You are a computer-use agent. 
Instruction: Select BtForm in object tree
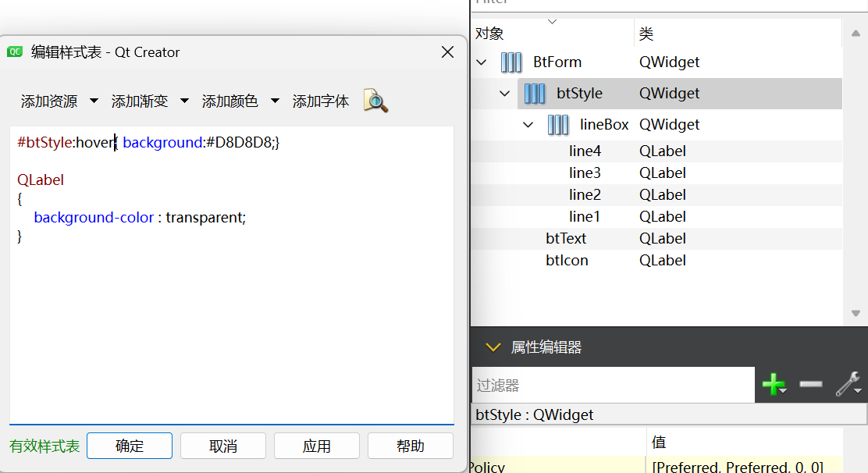point(557,62)
